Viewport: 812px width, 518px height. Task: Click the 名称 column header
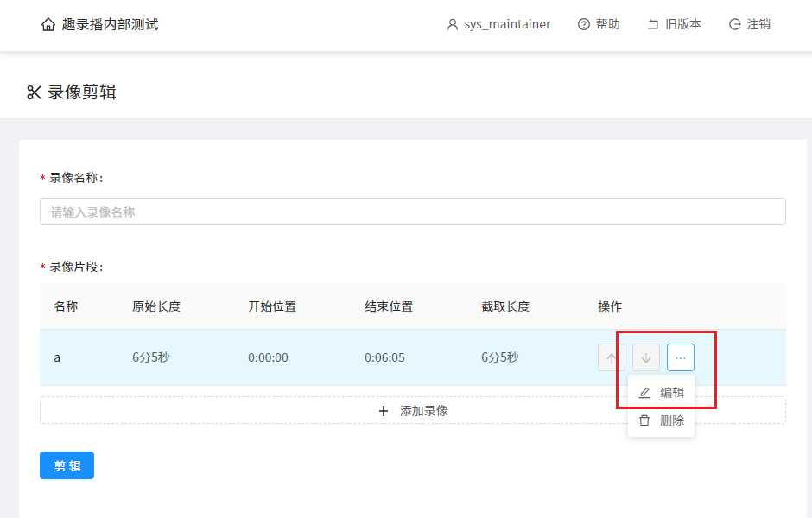point(66,306)
